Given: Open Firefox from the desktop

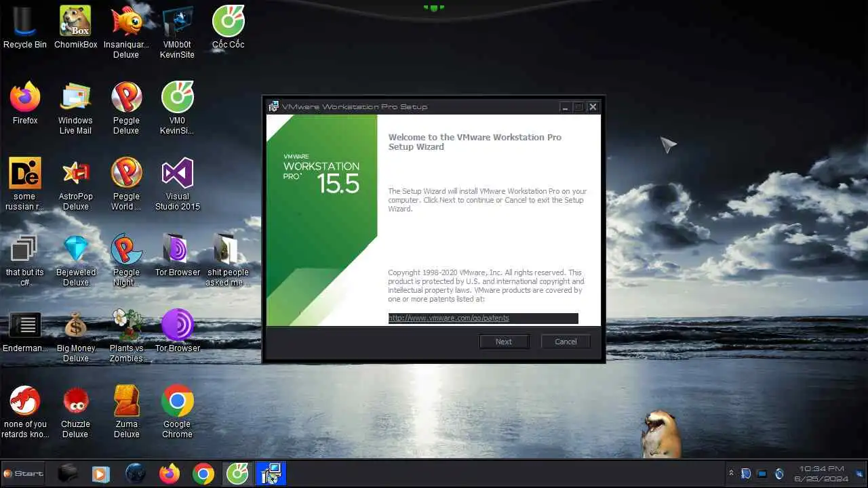Looking at the screenshot, I should [x=25, y=104].
